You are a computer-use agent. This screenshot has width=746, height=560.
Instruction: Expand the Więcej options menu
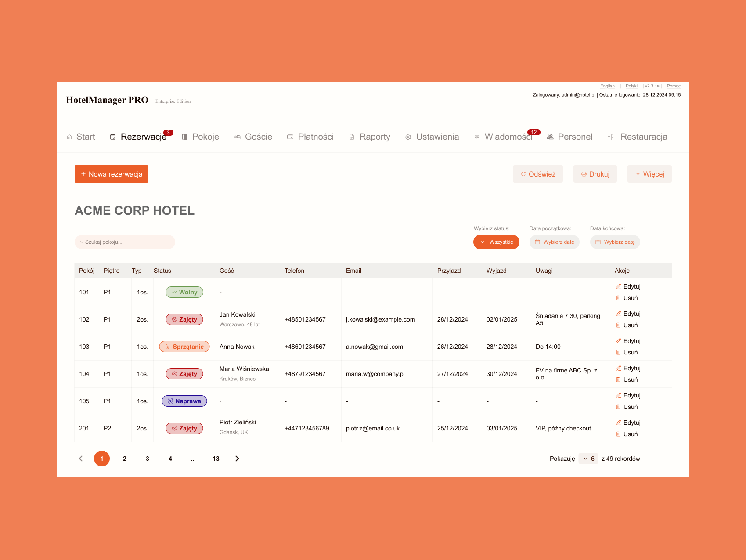[x=649, y=174]
